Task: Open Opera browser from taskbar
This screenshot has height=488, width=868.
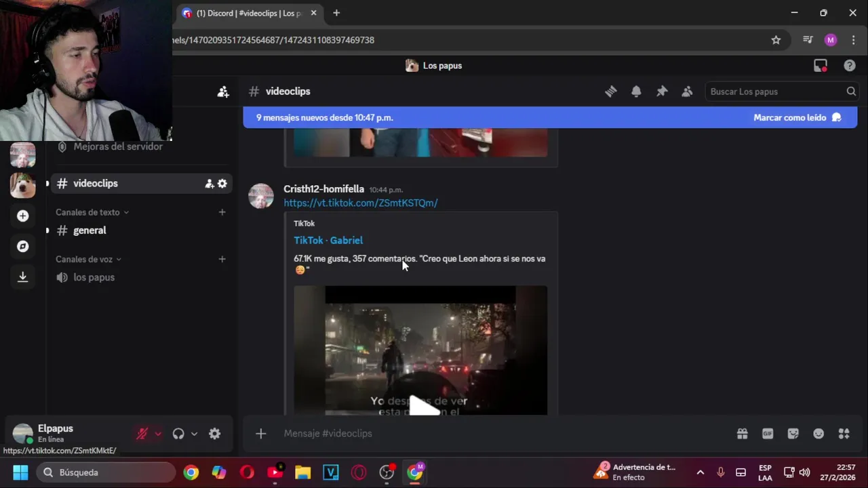Action: point(247,472)
